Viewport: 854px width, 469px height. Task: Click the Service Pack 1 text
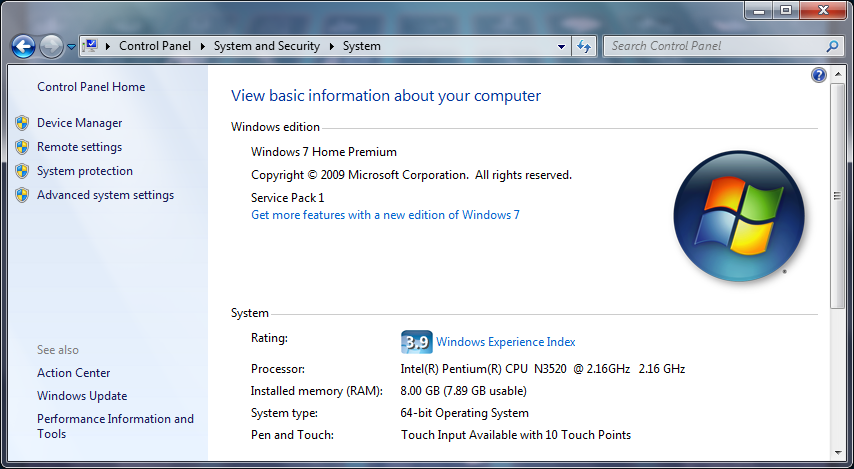[x=288, y=198]
